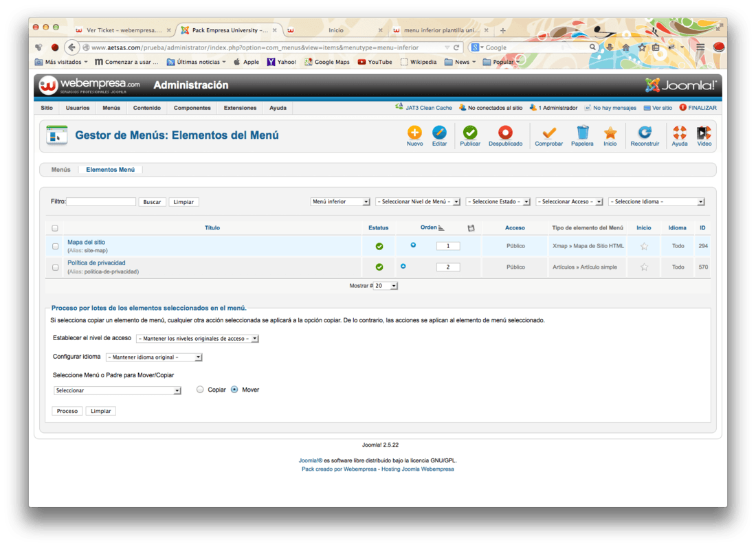
Task: Click the order field for Mapa del sitio
Action: coord(448,246)
